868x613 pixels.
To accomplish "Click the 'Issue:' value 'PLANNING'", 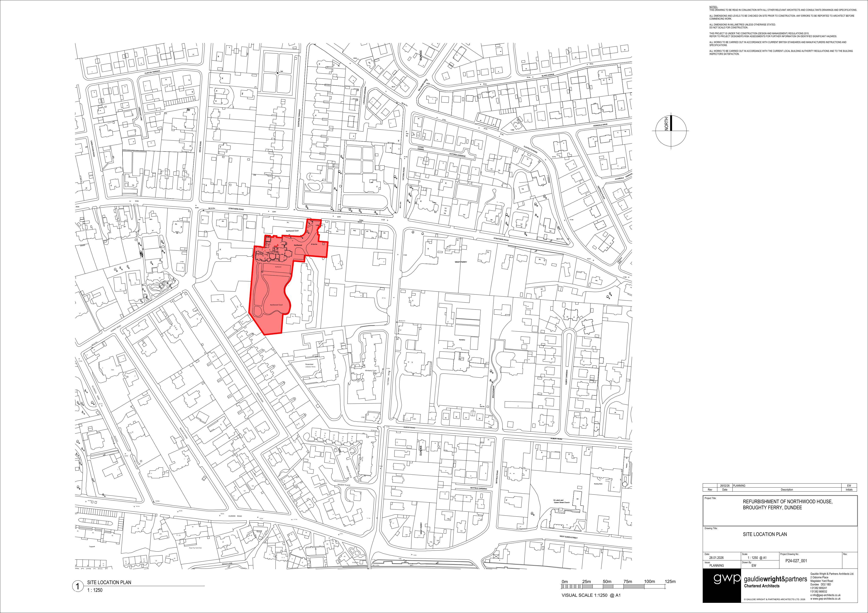I will pyautogui.click(x=717, y=566).
